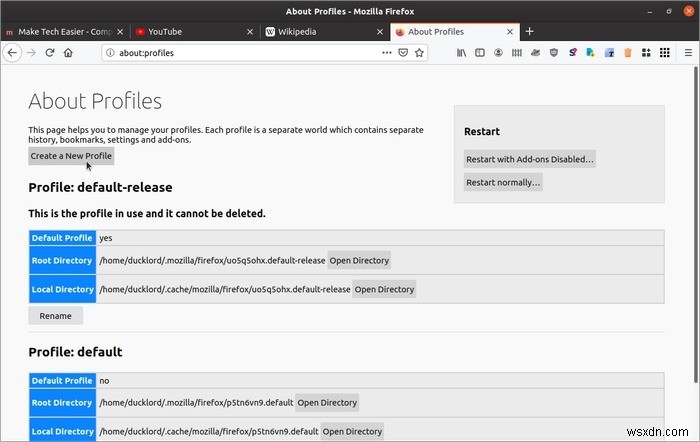
Task: Reload the current page
Action: click(49, 53)
